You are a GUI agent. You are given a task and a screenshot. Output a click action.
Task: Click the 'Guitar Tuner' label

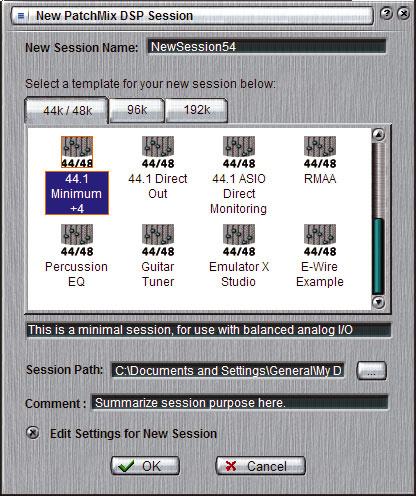[158, 274]
